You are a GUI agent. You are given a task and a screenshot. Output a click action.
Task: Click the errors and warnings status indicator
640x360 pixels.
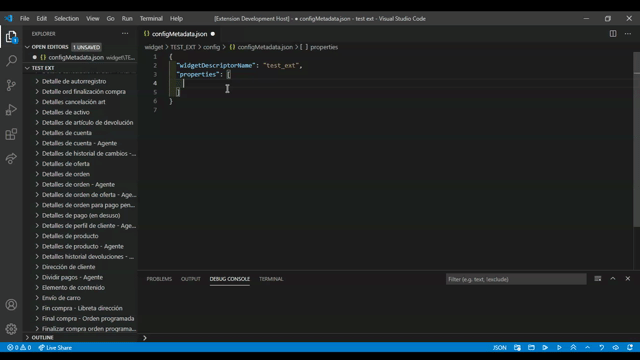[x=19, y=348]
